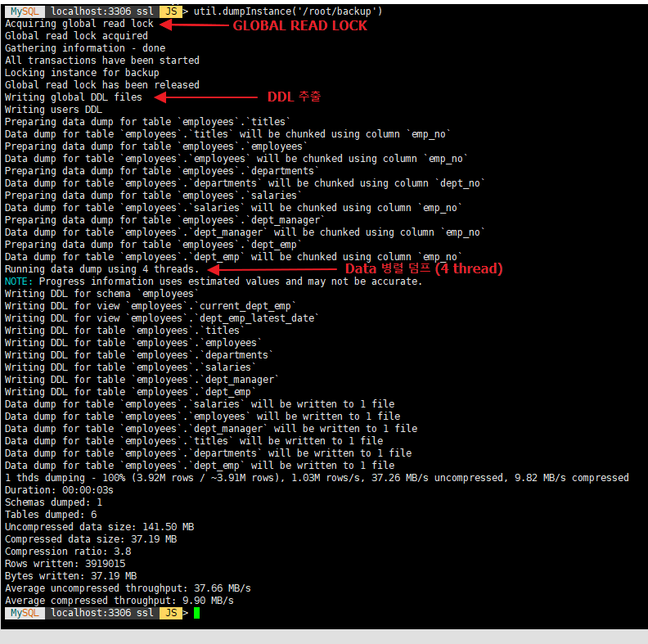Click the cyan NOTE: label
Screen dimensions: 648x644
coord(19,281)
